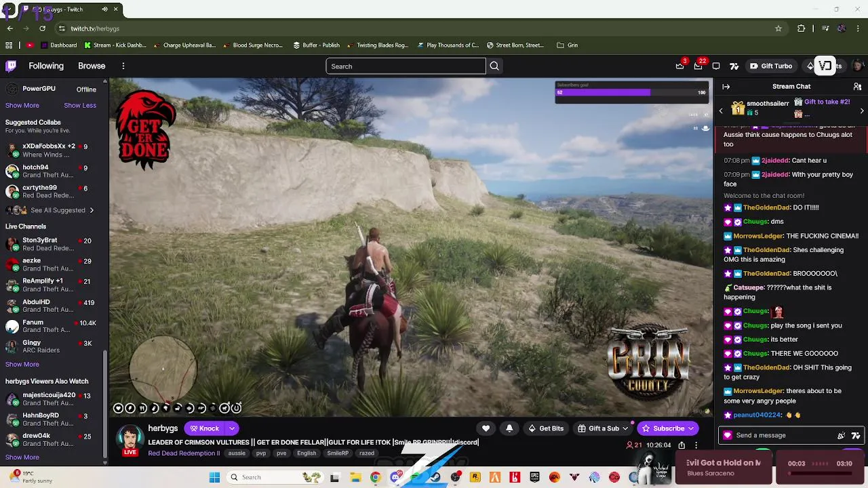This screenshot has height=488, width=868.
Task: Open the three-dot more menu beside Browse
Action: [123, 66]
